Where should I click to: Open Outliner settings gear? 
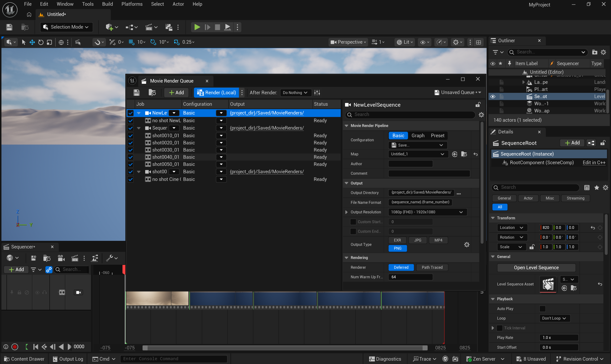coord(603,52)
